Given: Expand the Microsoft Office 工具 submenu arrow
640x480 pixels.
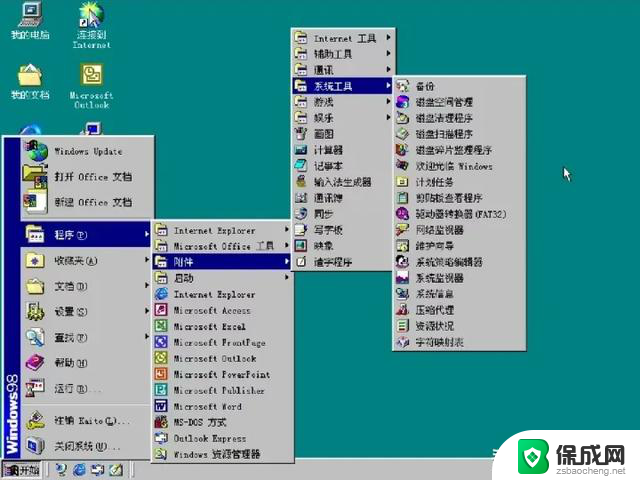Looking at the screenshot, I should [287, 246].
